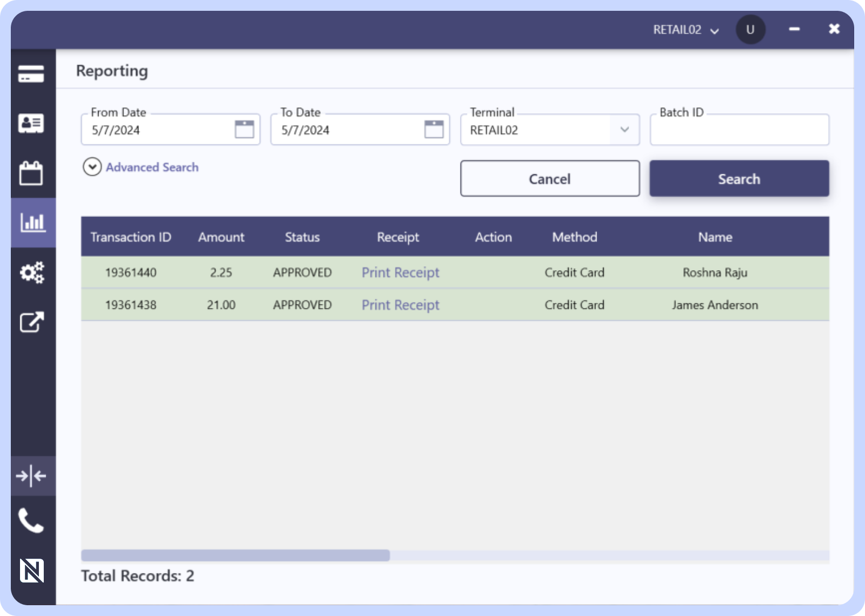Click the horizontal scrollbar under the table

pos(235,555)
